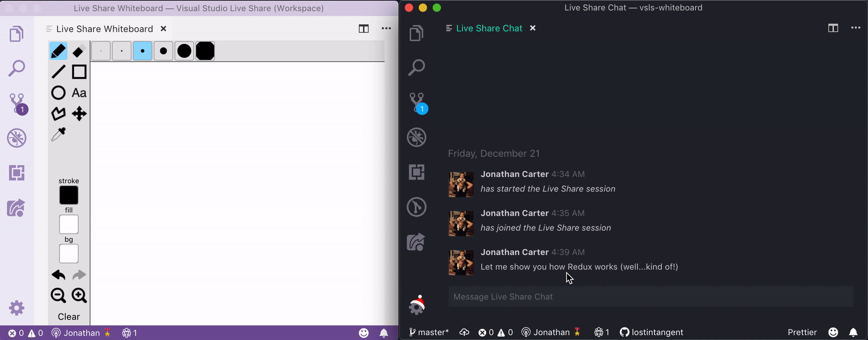
Task: Open lostintangent GitHub status item
Action: click(652, 332)
